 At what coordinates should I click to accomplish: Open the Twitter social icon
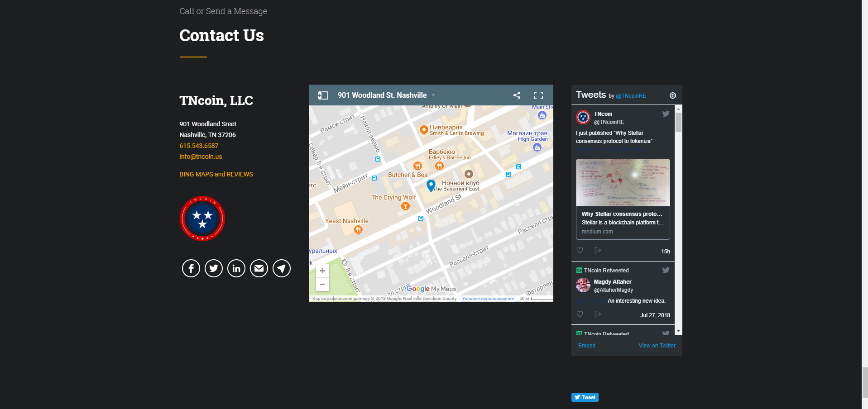214,268
